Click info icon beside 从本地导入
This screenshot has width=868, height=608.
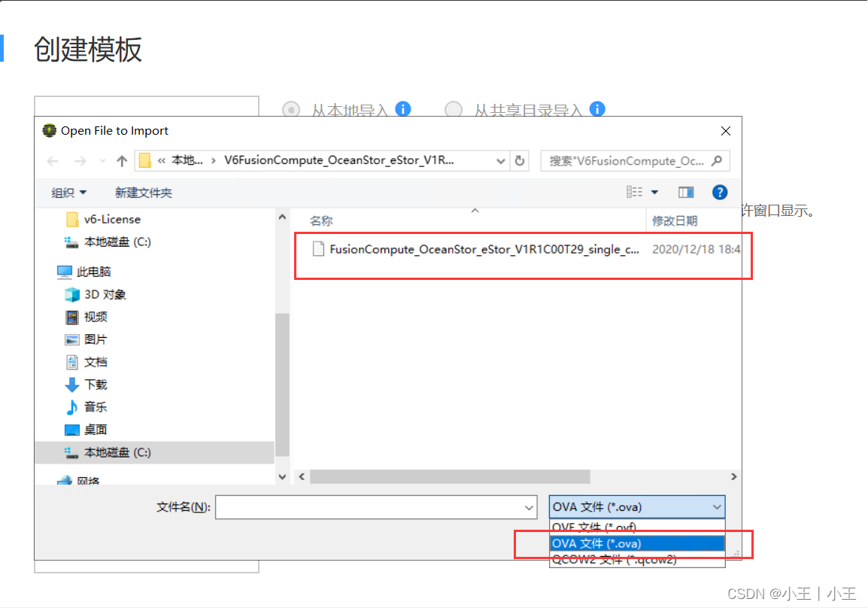403,109
